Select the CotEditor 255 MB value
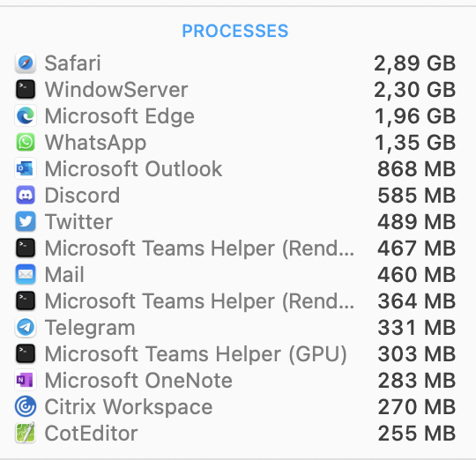 click(417, 434)
